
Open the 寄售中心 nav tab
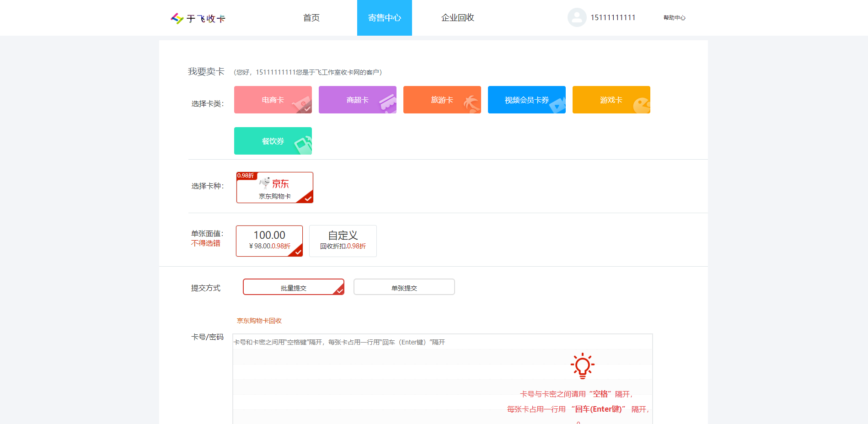click(x=384, y=18)
